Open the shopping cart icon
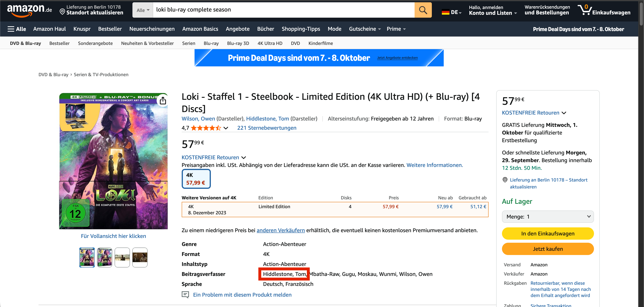644x307 pixels. 585,10
